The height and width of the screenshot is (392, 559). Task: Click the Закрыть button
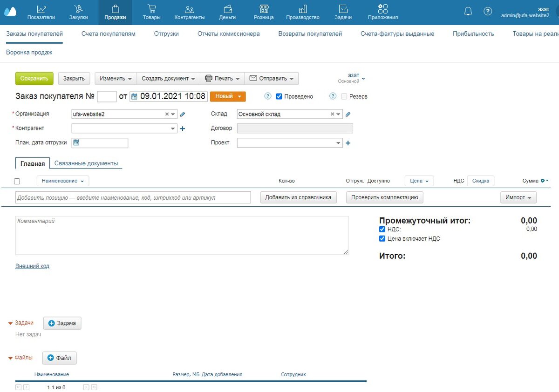pos(74,78)
